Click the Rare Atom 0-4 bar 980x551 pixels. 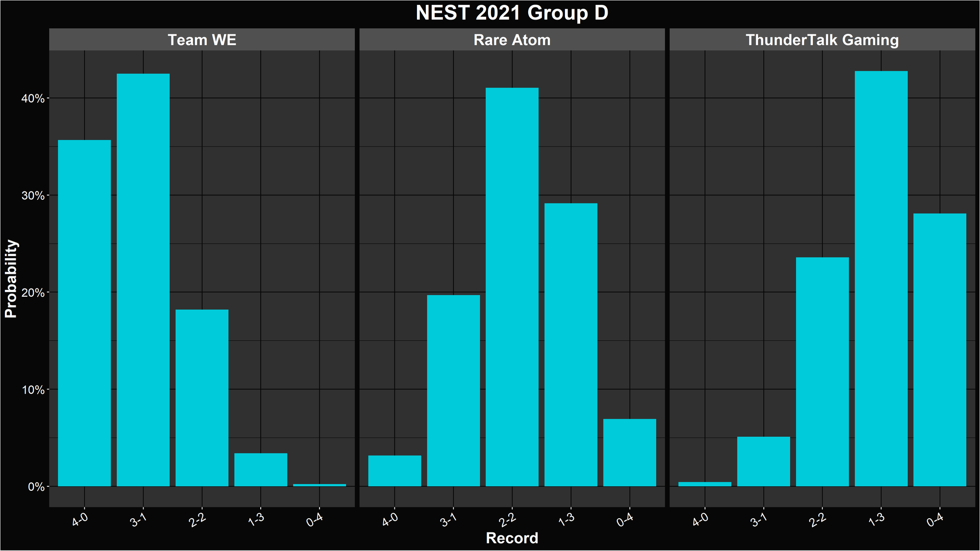pos(630,453)
